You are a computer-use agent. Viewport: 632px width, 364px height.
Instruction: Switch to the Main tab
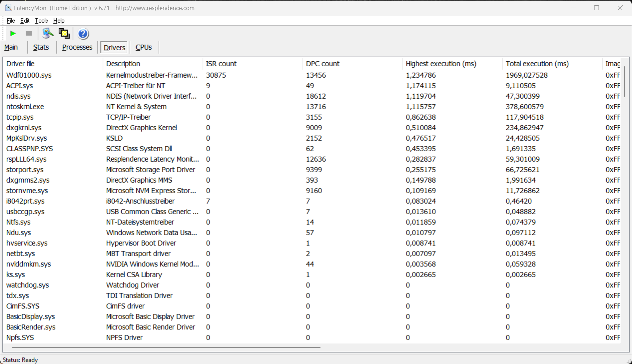coord(11,47)
